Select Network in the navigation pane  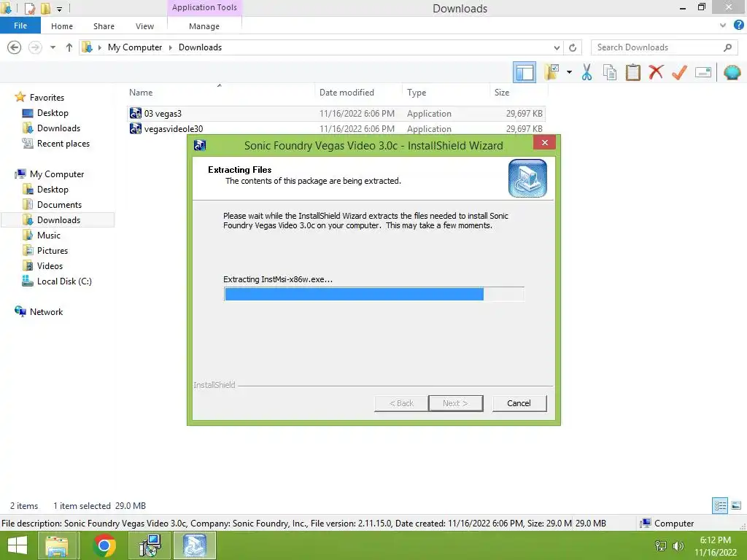[x=39, y=311]
